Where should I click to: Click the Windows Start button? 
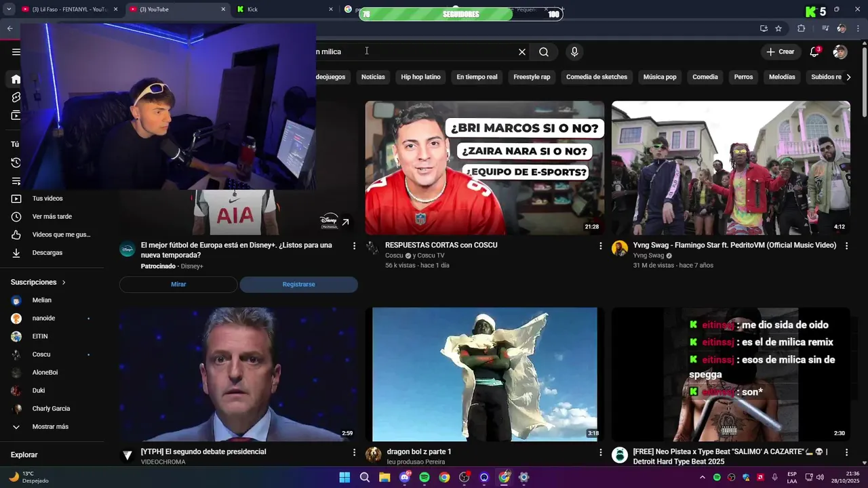tap(344, 477)
